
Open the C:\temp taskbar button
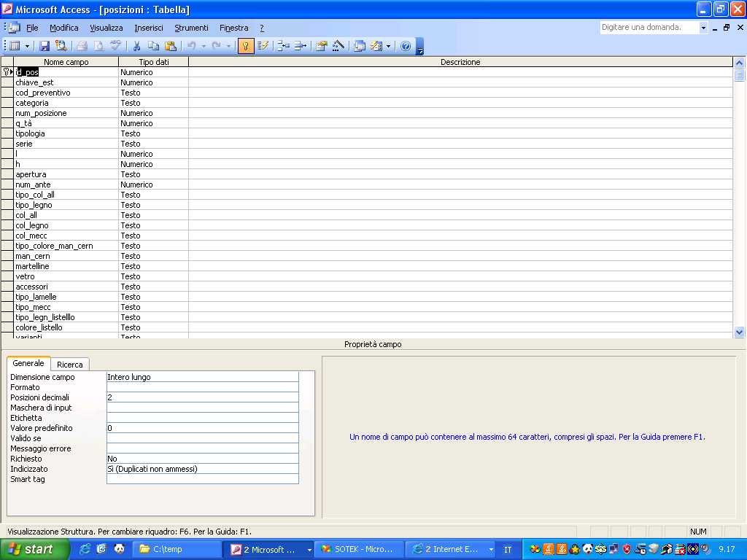pyautogui.click(x=177, y=549)
